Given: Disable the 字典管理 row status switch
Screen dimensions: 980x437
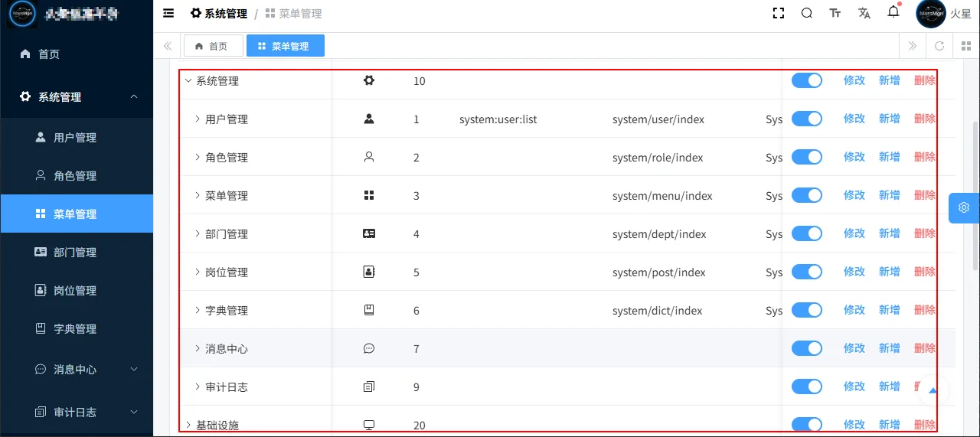Looking at the screenshot, I should (x=806, y=310).
